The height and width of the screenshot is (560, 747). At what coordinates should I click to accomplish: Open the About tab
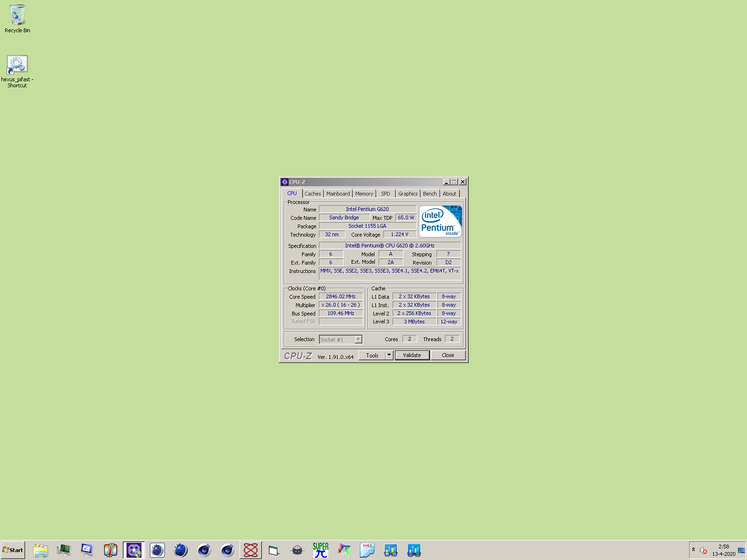pos(450,194)
